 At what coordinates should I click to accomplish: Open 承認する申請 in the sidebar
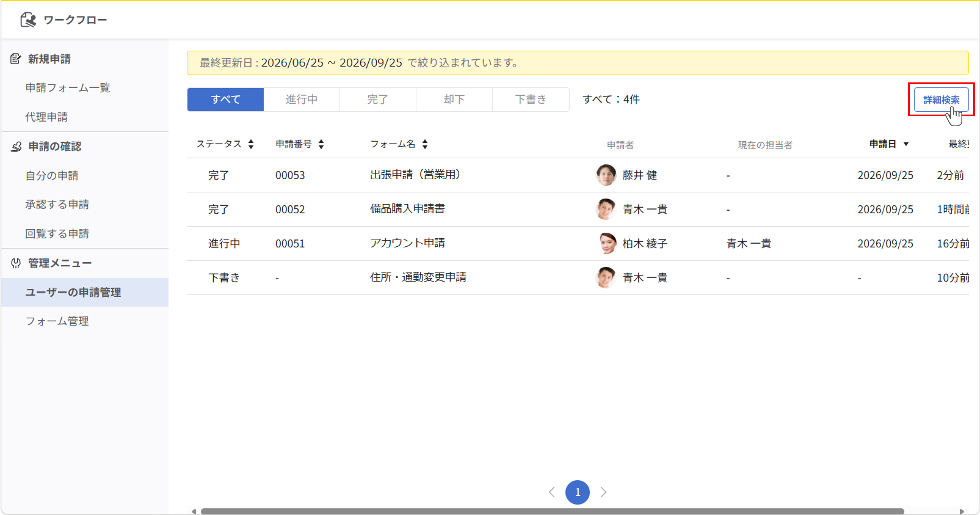pyautogui.click(x=57, y=204)
